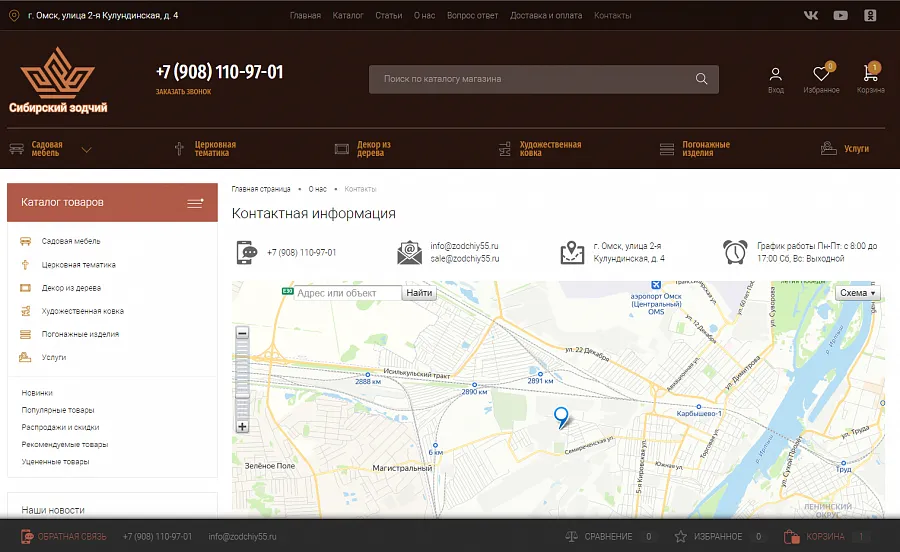Image resolution: width=900 pixels, height=552 pixels.
Task: Open sidebar Художественная ковка item
Action: [83, 311]
